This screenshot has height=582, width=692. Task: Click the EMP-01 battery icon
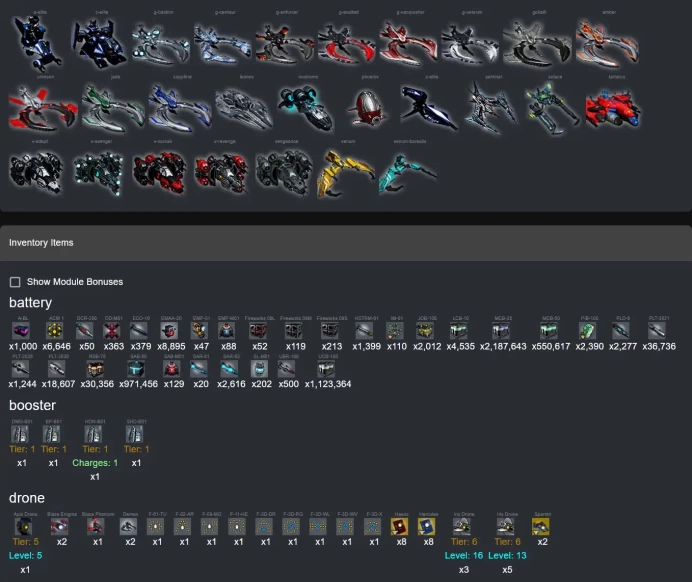pyautogui.click(x=199, y=330)
